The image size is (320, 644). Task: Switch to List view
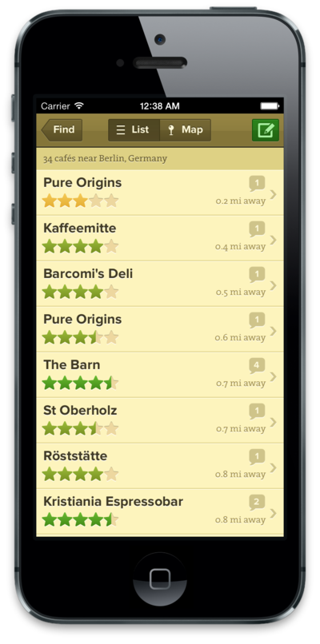134,130
